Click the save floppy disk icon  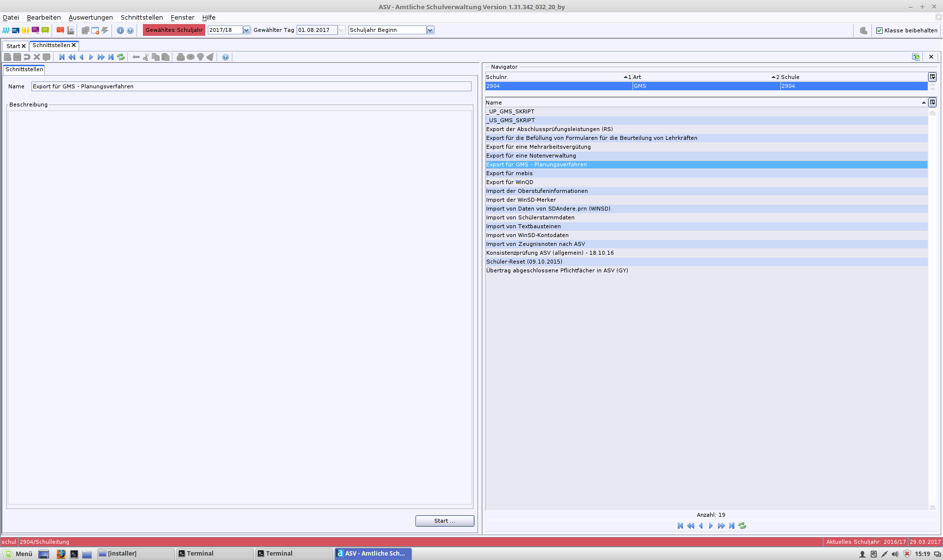(17, 57)
